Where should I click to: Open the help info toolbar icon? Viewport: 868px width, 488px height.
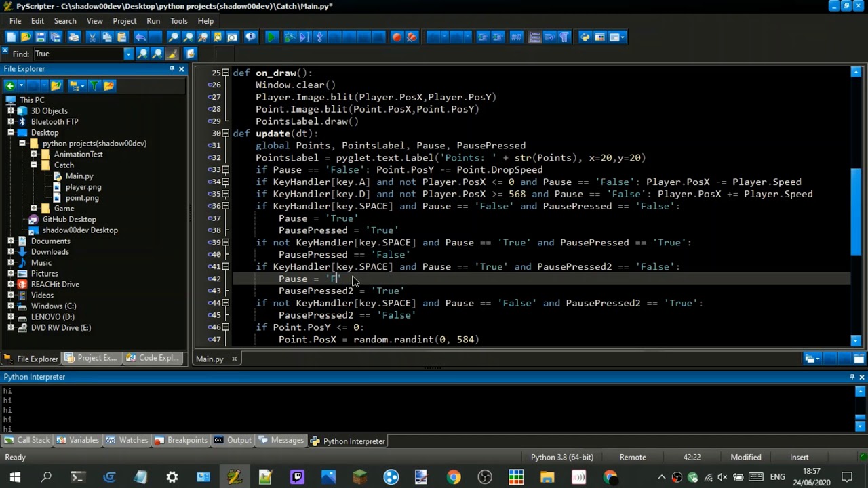pos(250,37)
